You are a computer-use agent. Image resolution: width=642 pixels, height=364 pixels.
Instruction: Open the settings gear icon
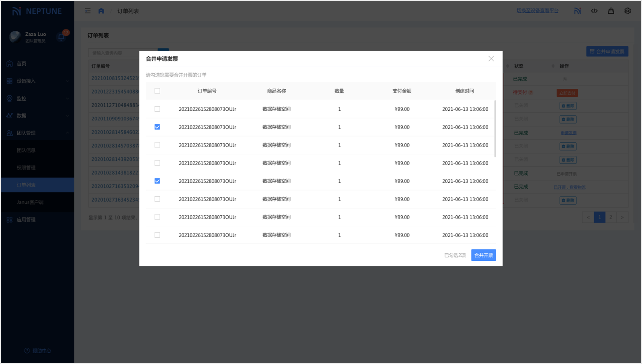click(627, 11)
